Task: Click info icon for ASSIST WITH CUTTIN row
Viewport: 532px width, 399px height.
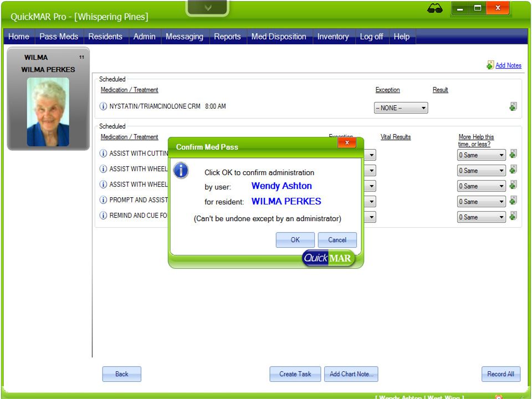Action: pyautogui.click(x=103, y=154)
